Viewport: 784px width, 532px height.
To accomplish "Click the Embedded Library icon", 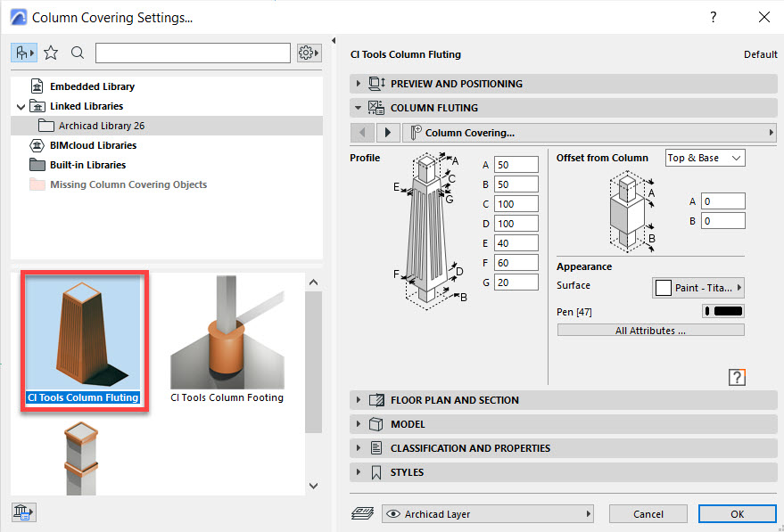I will tap(37, 86).
